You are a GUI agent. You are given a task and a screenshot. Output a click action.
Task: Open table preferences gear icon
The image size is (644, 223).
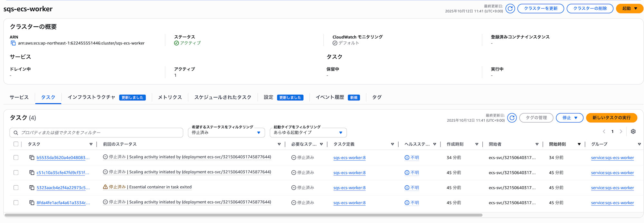pos(633,132)
